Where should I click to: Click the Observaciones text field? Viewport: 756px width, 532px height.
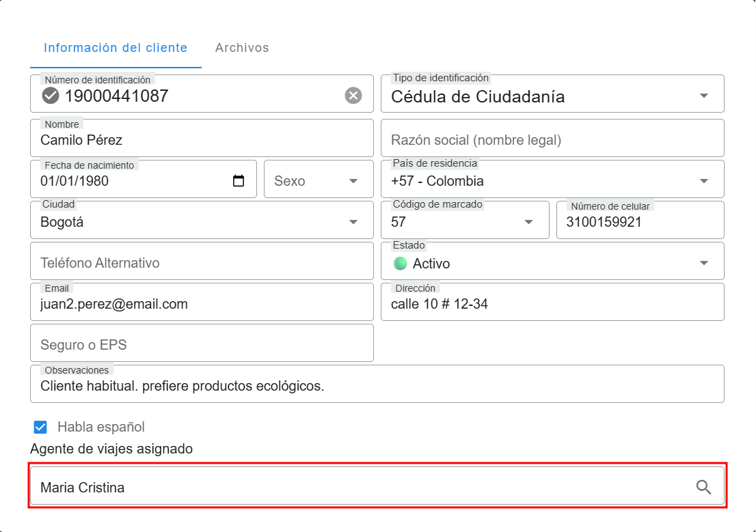coord(376,387)
